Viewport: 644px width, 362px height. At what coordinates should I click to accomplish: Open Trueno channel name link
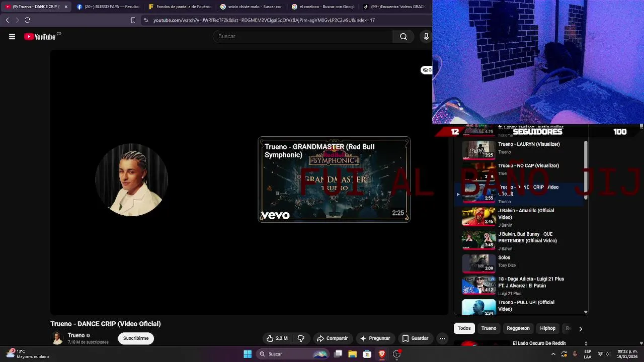point(76,335)
